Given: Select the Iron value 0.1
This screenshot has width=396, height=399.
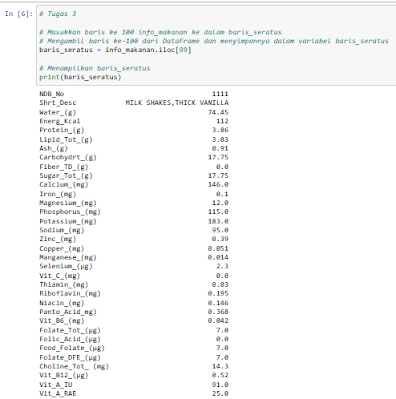Looking at the screenshot, I should (222, 194).
